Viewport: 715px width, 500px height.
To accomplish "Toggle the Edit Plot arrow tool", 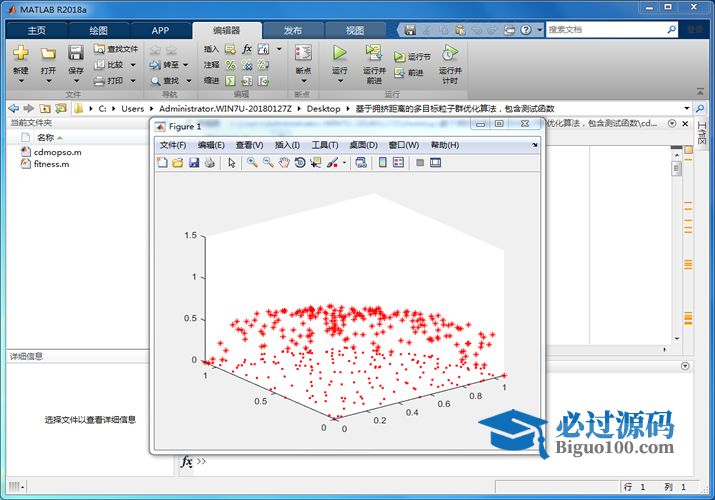I will 232,163.
